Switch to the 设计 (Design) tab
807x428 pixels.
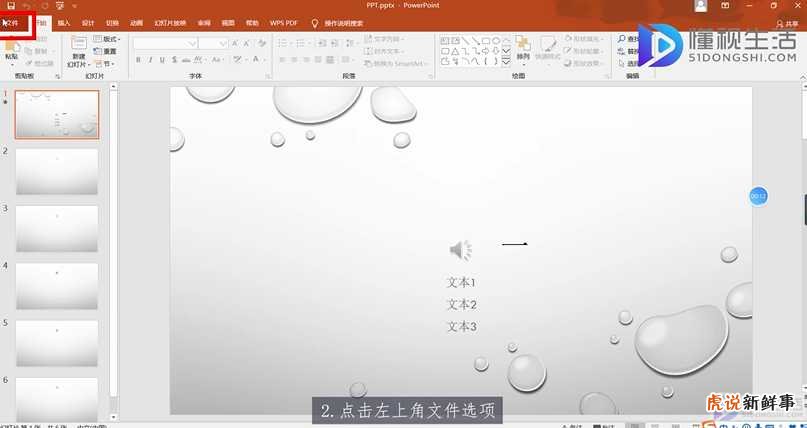(x=88, y=23)
